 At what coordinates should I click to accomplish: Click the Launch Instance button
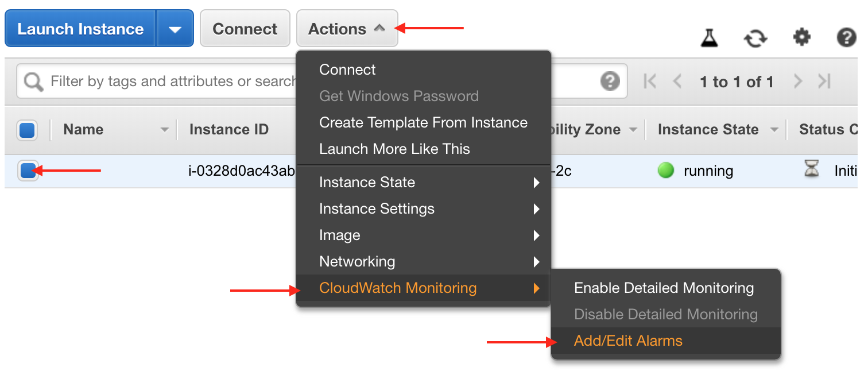(x=80, y=29)
